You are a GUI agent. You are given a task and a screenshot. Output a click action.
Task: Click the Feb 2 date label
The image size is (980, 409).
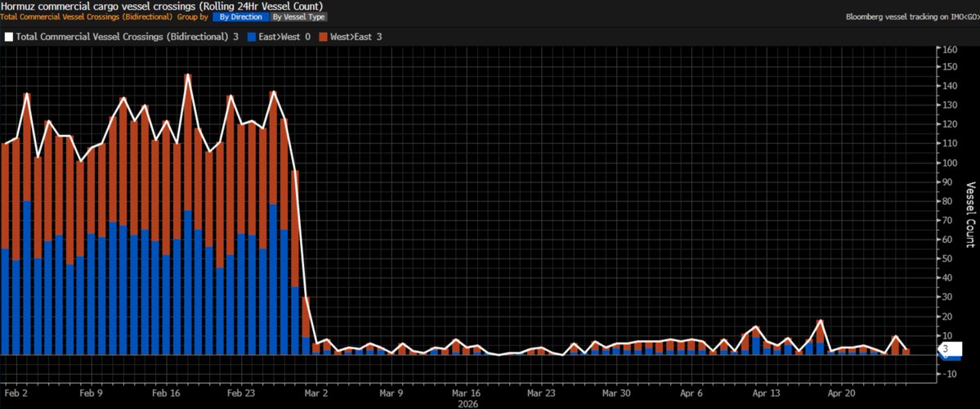[x=16, y=394]
